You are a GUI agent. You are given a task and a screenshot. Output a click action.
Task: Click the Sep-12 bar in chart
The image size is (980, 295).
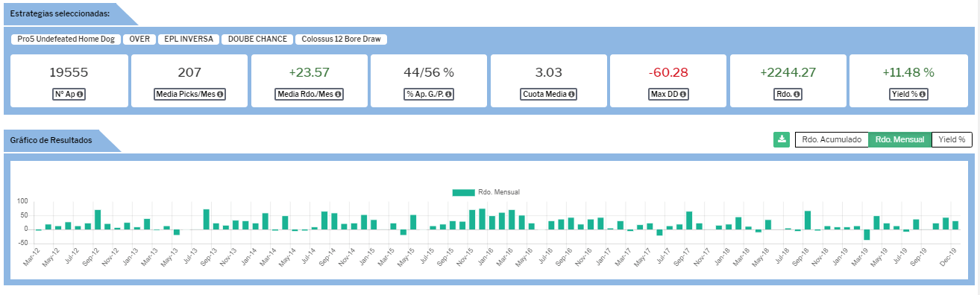98,220
